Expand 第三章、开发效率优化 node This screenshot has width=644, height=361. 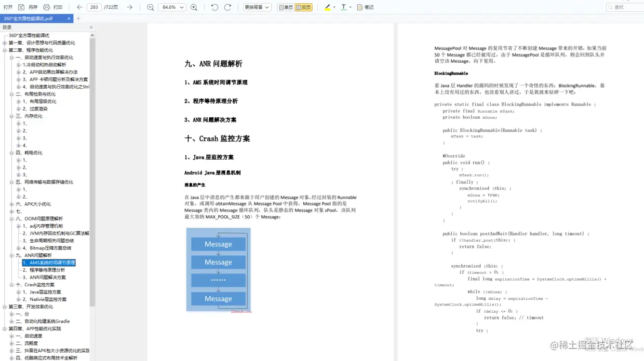(5, 307)
